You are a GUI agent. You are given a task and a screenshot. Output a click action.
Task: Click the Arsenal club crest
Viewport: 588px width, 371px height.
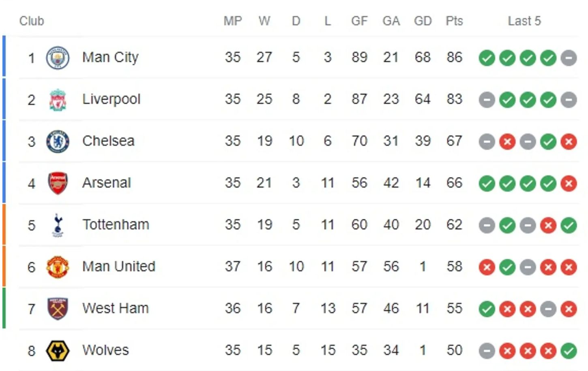click(x=58, y=183)
